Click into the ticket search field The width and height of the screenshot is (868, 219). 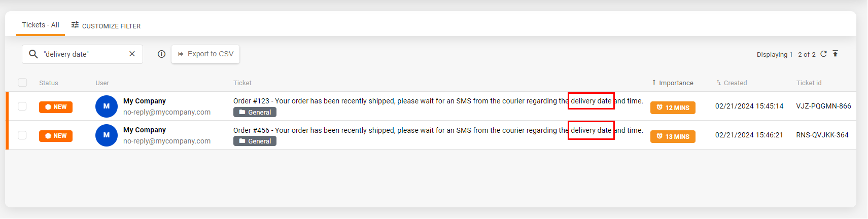coord(81,54)
